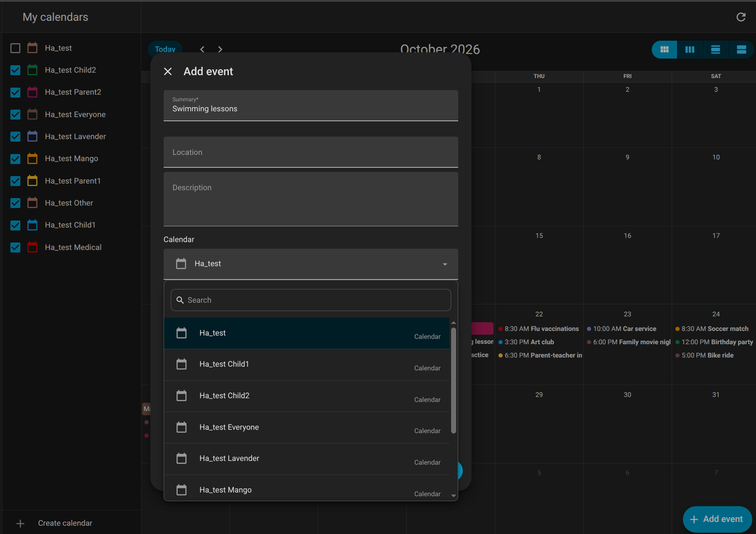Toggle the Ha_test Other checkbox
The height and width of the screenshot is (534, 756).
click(15, 203)
